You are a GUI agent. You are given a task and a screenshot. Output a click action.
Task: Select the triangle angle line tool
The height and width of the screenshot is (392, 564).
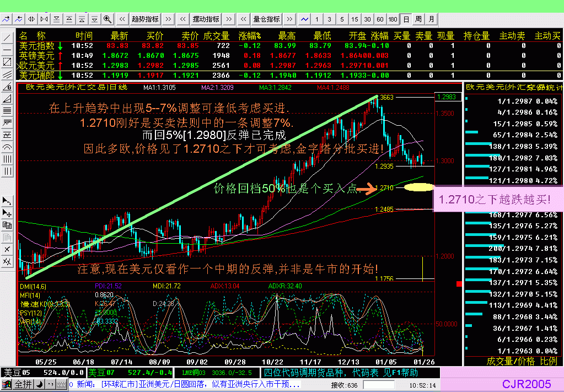(x=7, y=99)
